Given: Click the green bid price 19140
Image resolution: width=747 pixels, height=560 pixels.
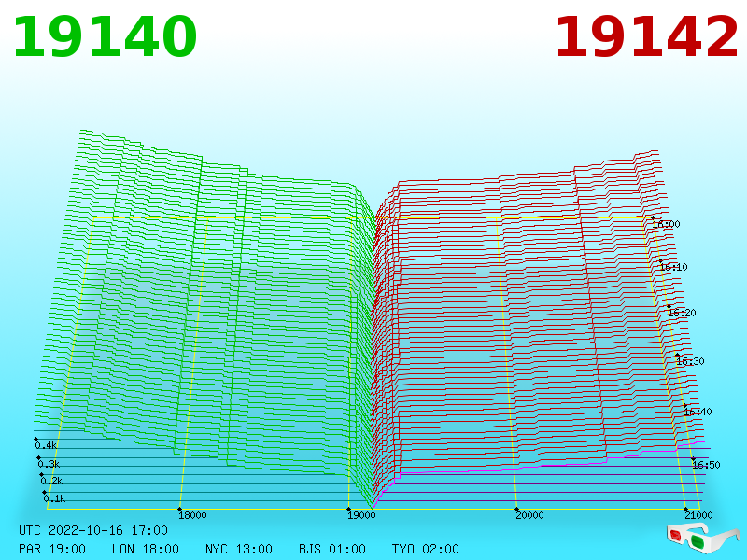Looking at the screenshot, I should tap(105, 37).
